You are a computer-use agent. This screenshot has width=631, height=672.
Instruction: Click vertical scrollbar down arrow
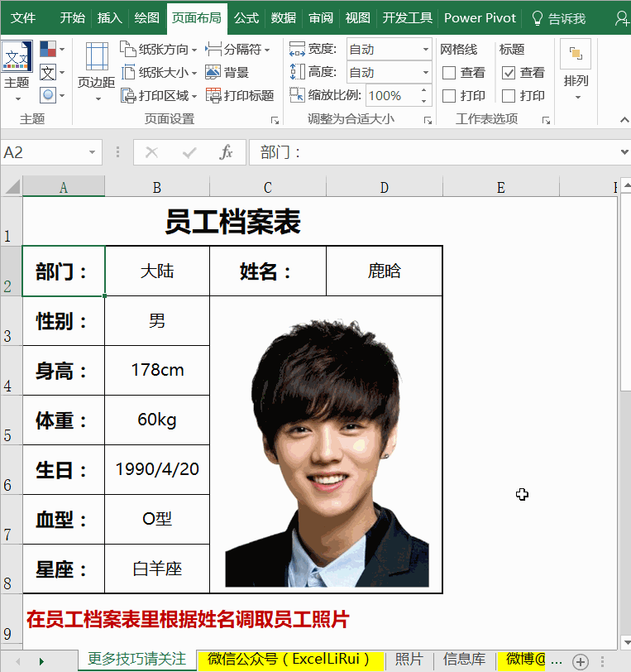626,642
